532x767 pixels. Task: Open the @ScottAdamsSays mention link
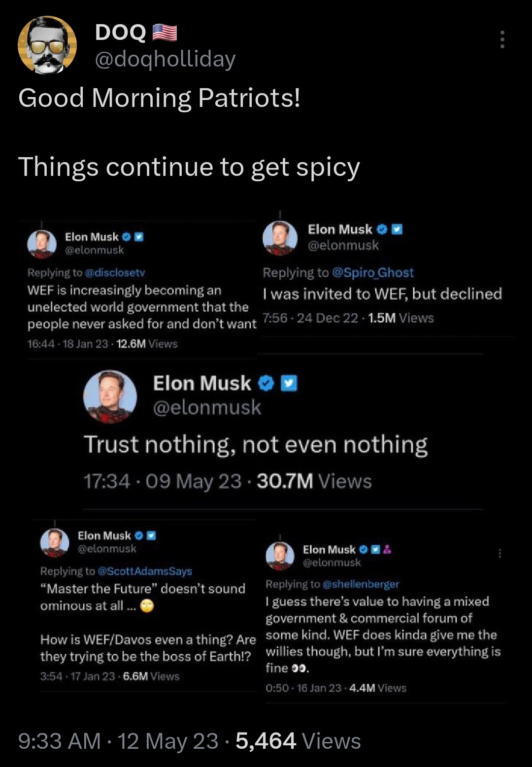(x=145, y=571)
